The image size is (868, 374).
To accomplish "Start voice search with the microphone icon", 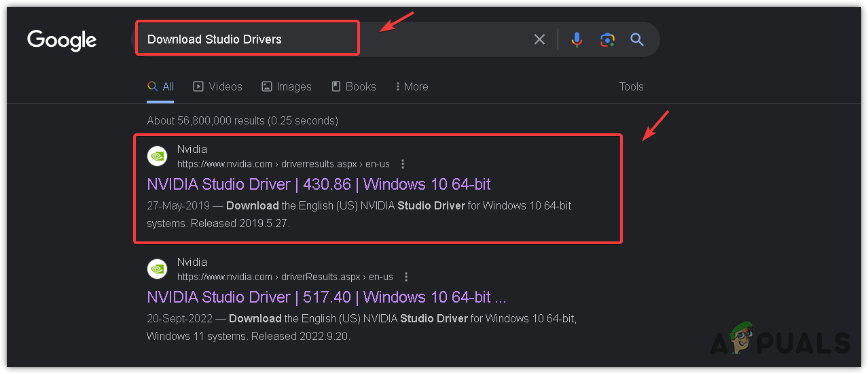I will 577,39.
